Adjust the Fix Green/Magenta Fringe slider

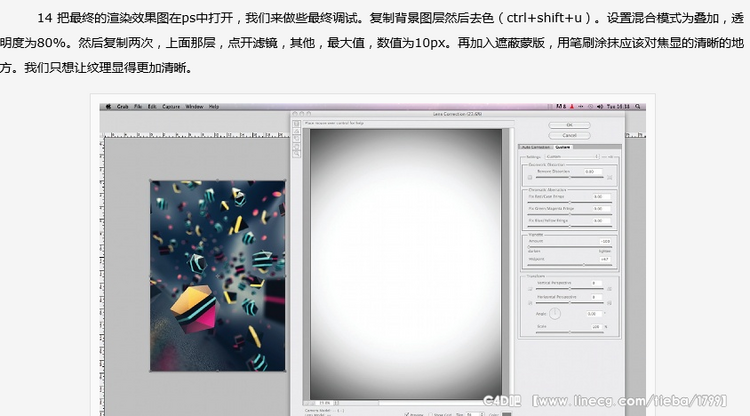[570, 214]
